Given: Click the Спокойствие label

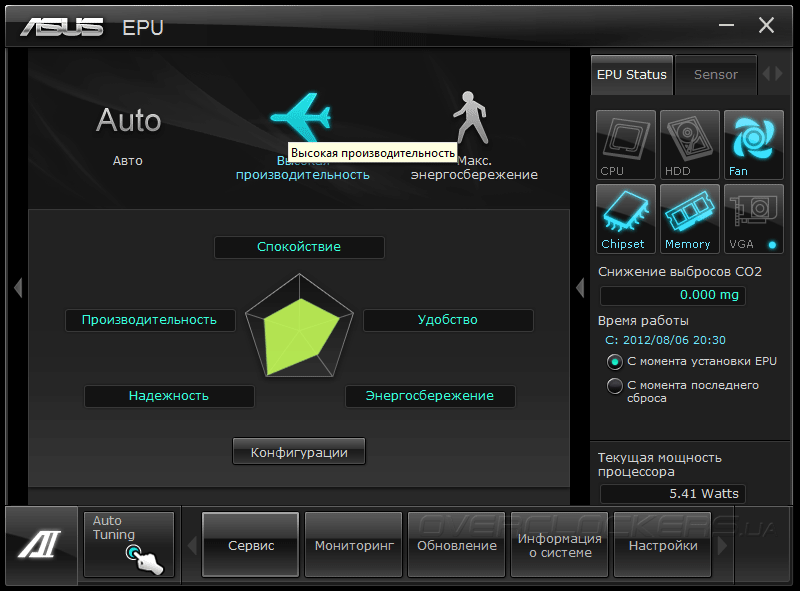Looking at the screenshot, I should click(x=299, y=247).
